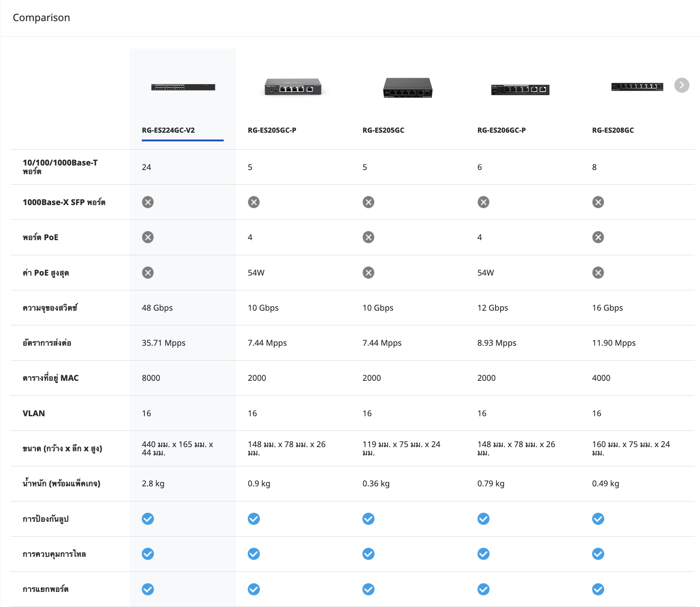Select the RG-ES206GC-P model name
The width and height of the screenshot is (700, 607).
[502, 130]
